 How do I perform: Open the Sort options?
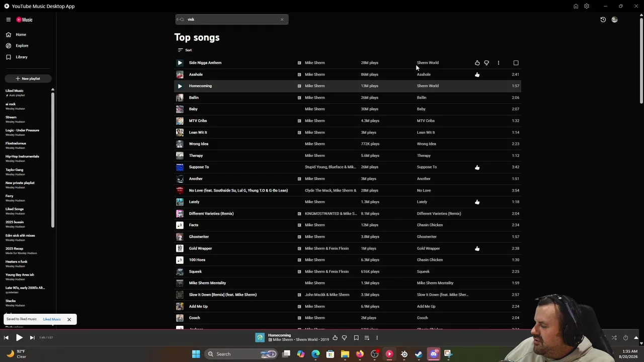click(x=185, y=50)
